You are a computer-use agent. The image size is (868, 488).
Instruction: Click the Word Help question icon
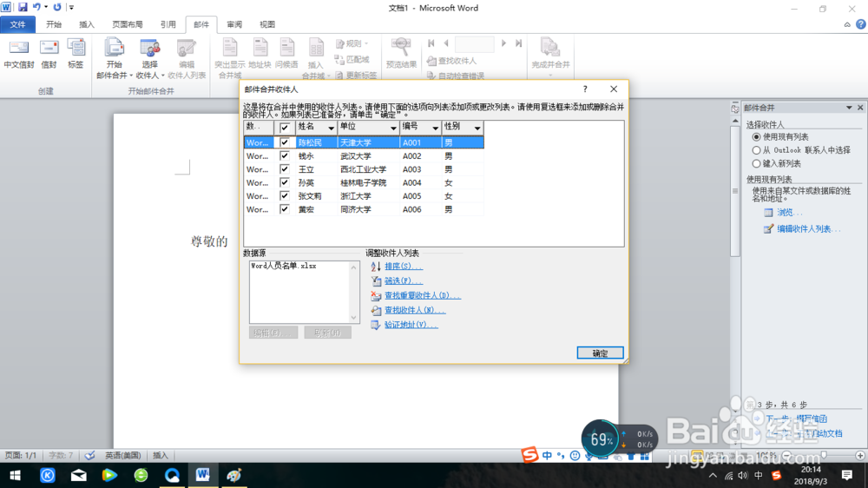point(861,24)
